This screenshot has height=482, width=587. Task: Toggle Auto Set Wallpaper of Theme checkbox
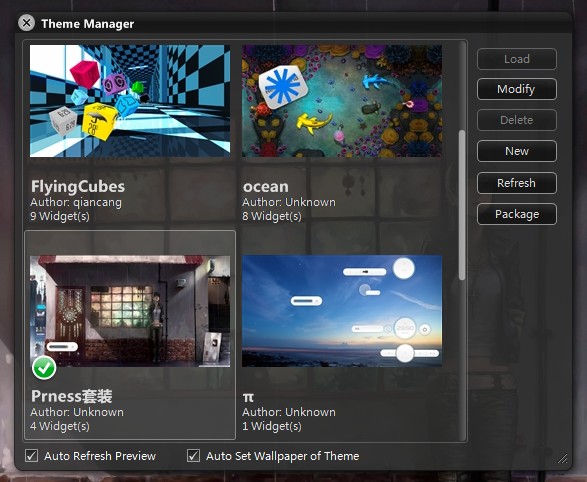[x=193, y=456]
